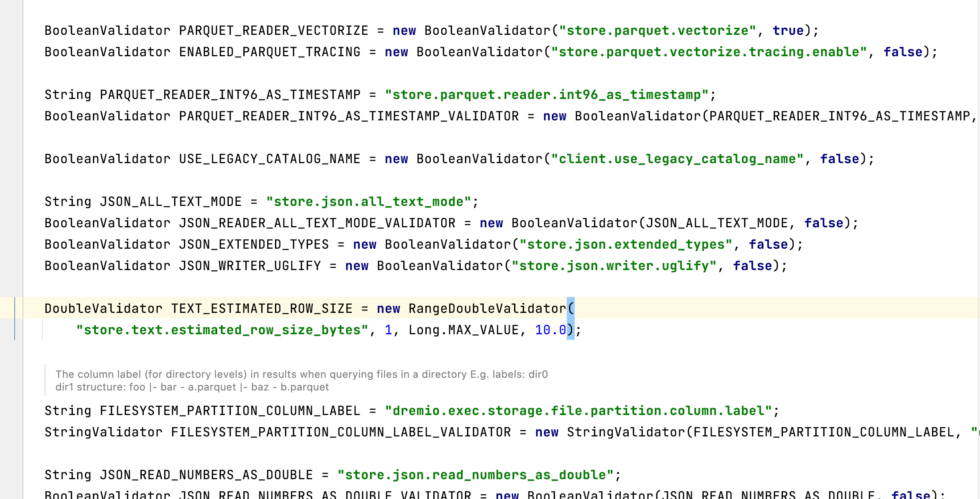Viewport: 980px width, 499px height.
Task: Click the "store.parquet.reader.int96_as_timestamp" string
Action: pyautogui.click(x=547, y=95)
